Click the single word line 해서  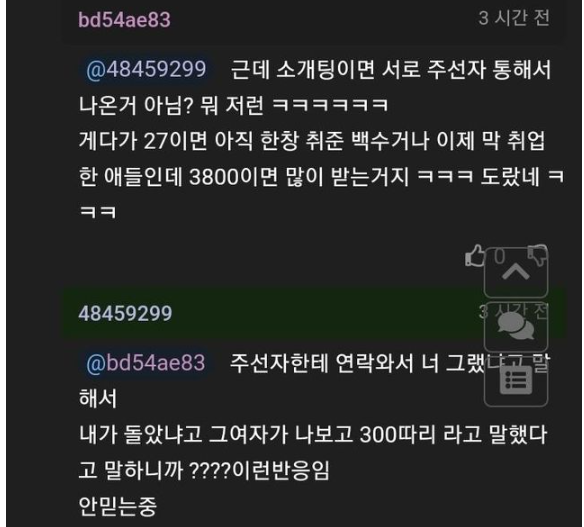coord(98,398)
